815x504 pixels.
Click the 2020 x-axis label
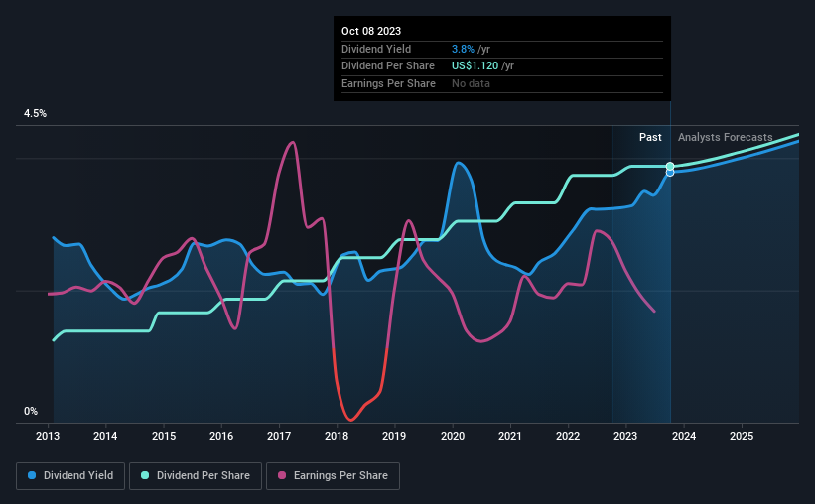453,436
